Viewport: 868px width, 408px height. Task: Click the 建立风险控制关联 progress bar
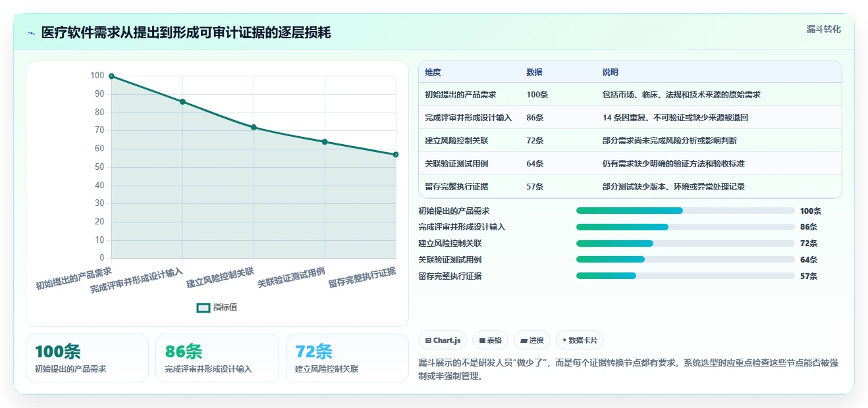coord(685,243)
